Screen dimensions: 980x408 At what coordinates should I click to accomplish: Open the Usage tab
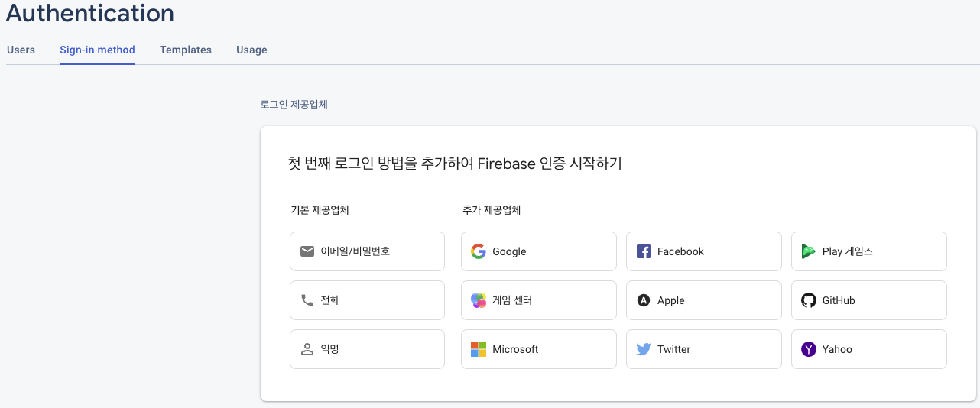251,50
